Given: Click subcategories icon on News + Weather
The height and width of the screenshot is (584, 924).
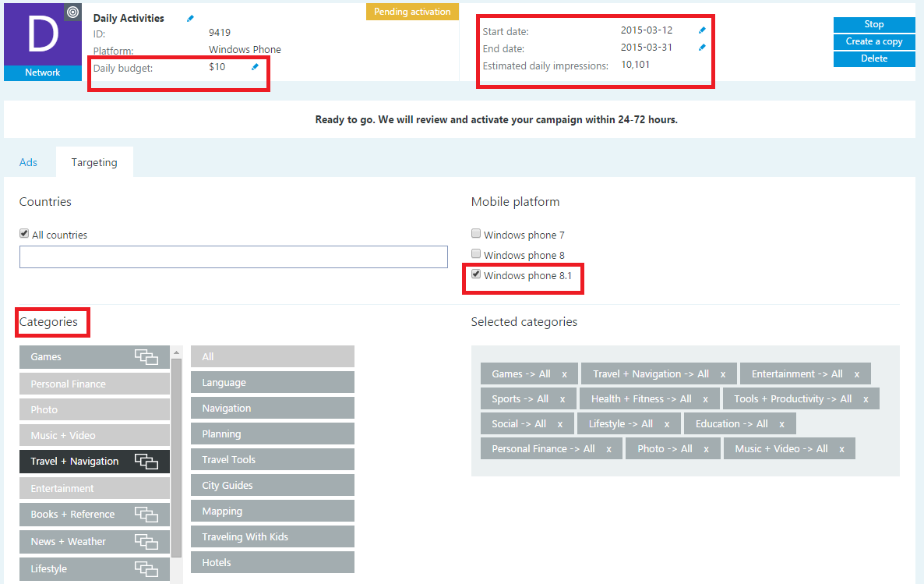Looking at the screenshot, I should point(146,542).
